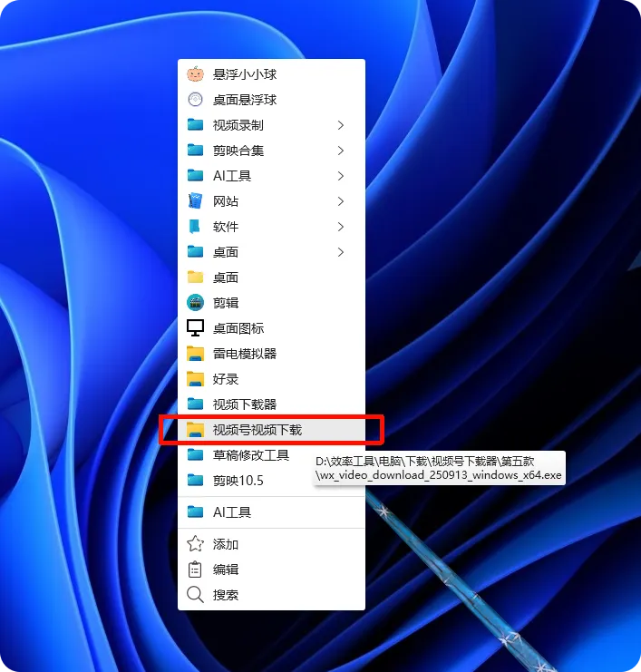Image resolution: width=641 pixels, height=672 pixels.
Task: Open the 悬浮小小球 menu entry
Action: click(272, 74)
